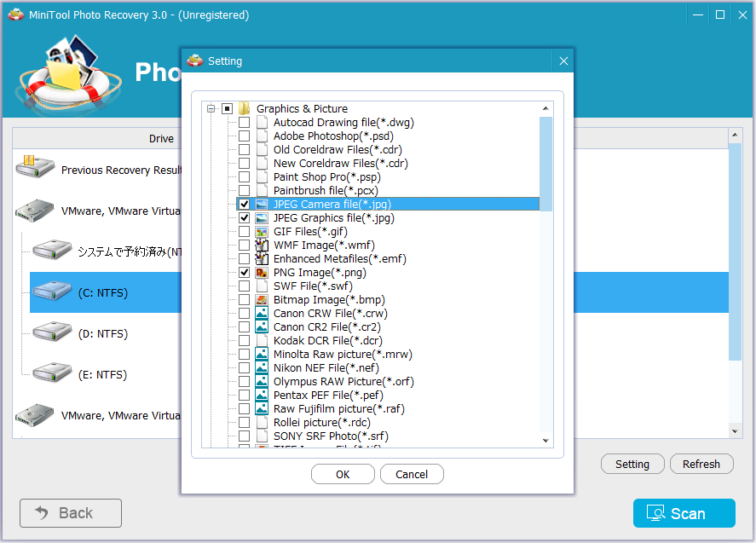Select Kodak DCR File(*.dcr) row
This screenshot has width=756, height=543.
click(328, 340)
